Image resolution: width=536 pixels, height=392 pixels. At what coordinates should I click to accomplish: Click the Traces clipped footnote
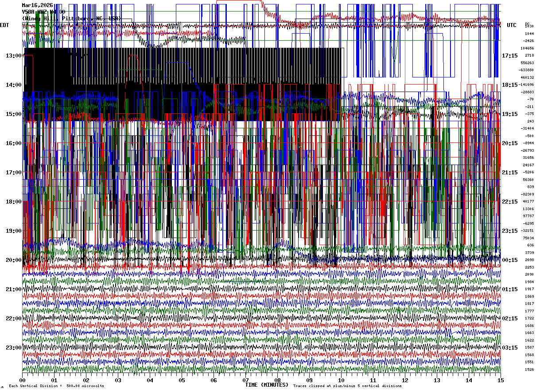click(x=347, y=386)
